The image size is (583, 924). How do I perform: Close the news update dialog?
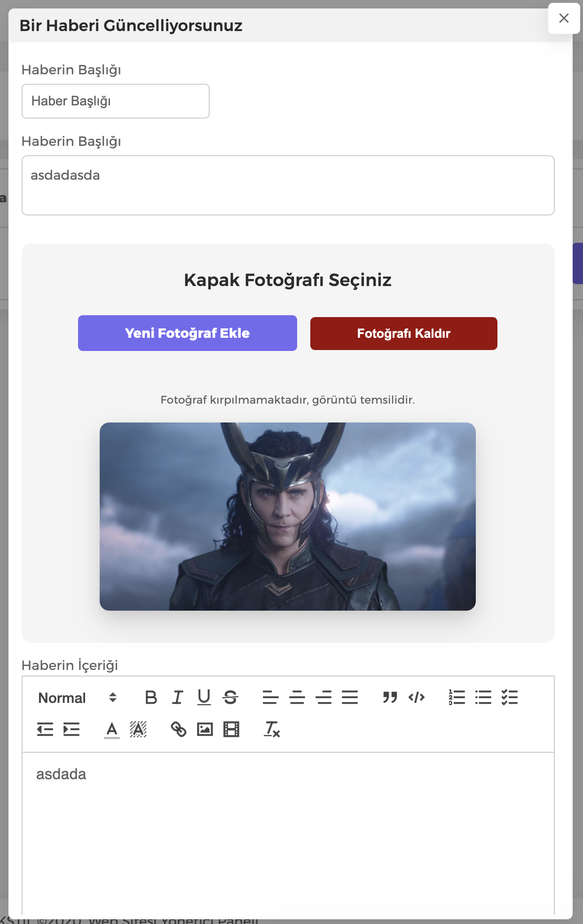coord(564,18)
